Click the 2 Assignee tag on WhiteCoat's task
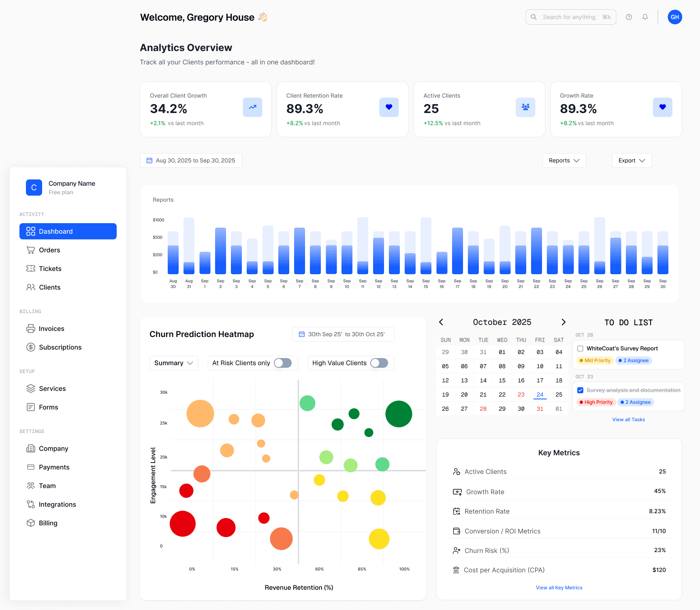This screenshot has width=700, height=610. tap(634, 360)
